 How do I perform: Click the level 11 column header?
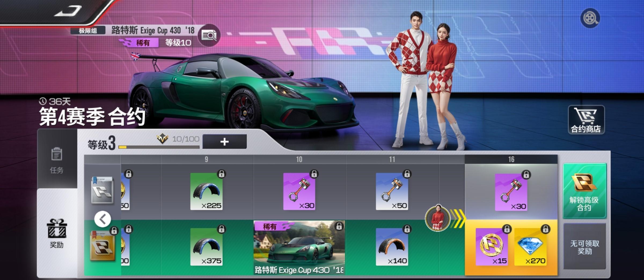pyautogui.click(x=392, y=159)
